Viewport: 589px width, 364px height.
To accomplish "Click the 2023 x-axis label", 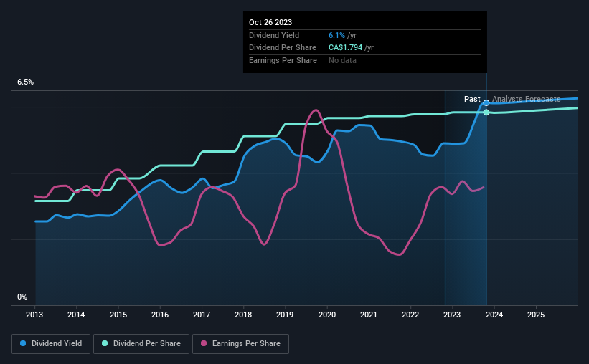I will pyautogui.click(x=452, y=315).
